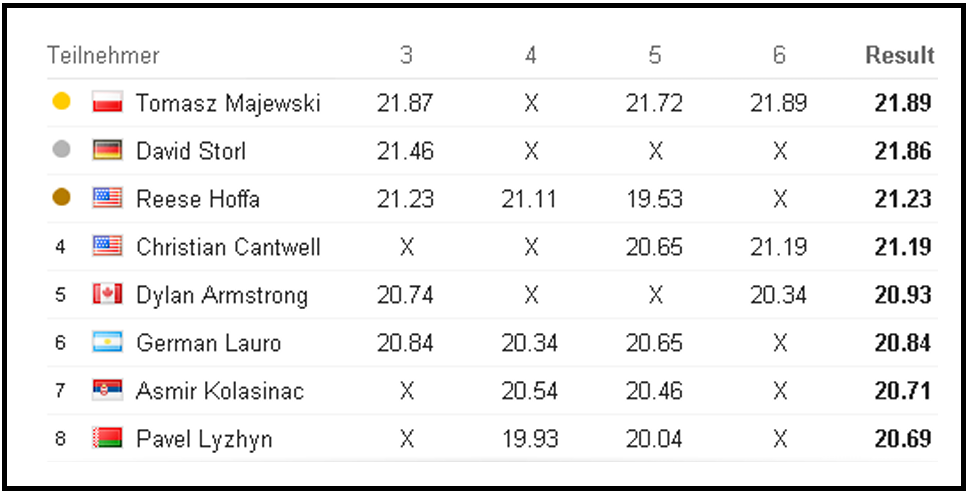The image size is (967, 491).
Task: Click the bronze medal dot icon
Action: click(61, 197)
